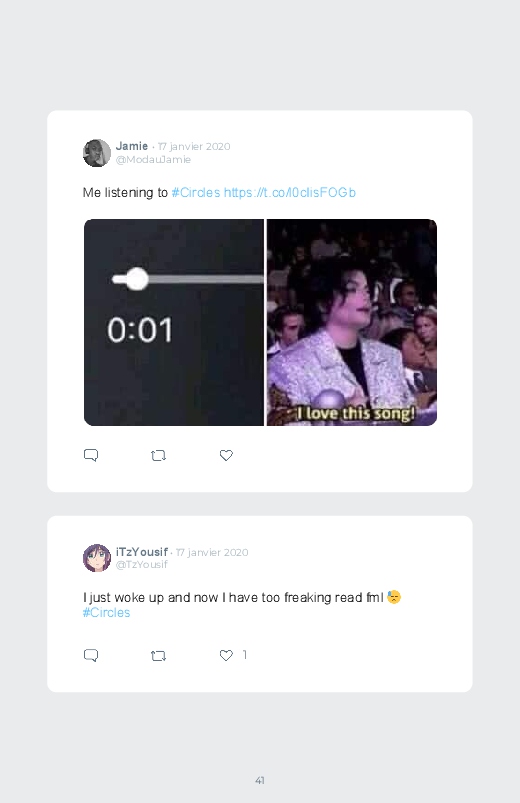520x803 pixels.
Task: Click the 17 janvier 2020 date on Jamie's tweet
Action: [x=194, y=146]
